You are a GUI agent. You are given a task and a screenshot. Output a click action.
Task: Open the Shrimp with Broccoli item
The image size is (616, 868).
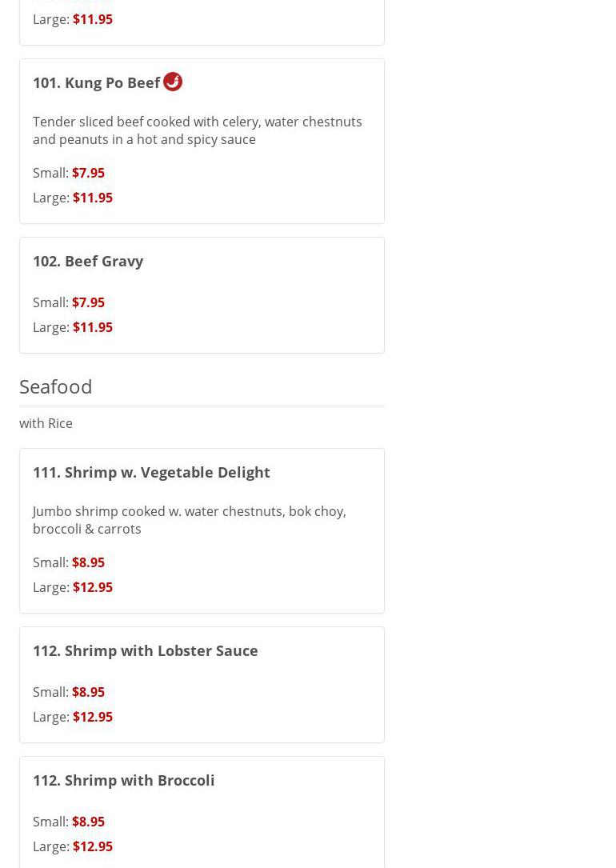[x=123, y=780]
